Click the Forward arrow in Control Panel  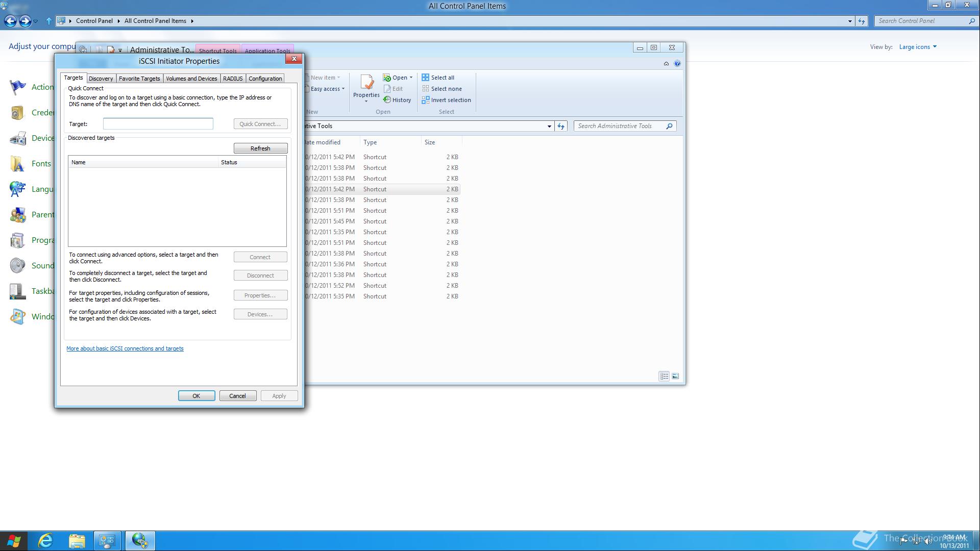[24, 21]
